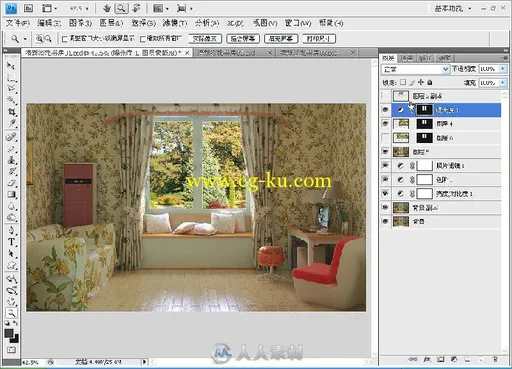Hide the 亮度/对比度 1 adjustment layer
Screen dimensions: 512x369
[385, 193]
